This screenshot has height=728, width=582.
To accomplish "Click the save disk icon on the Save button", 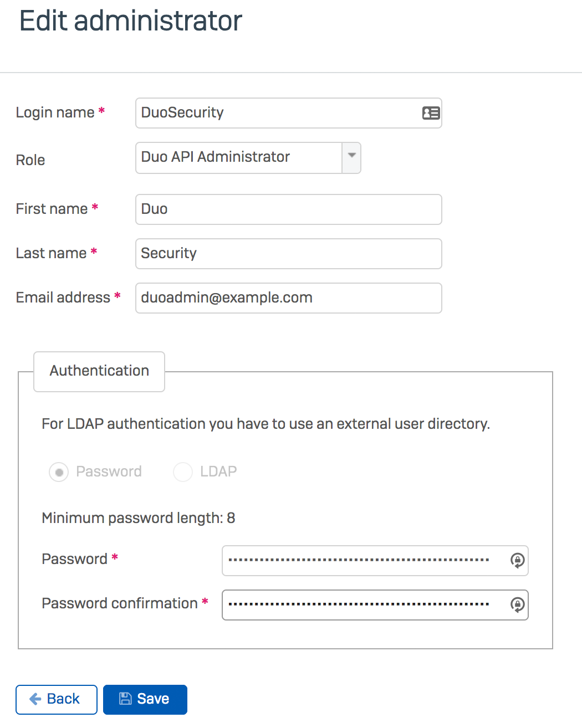I will (125, 699).
